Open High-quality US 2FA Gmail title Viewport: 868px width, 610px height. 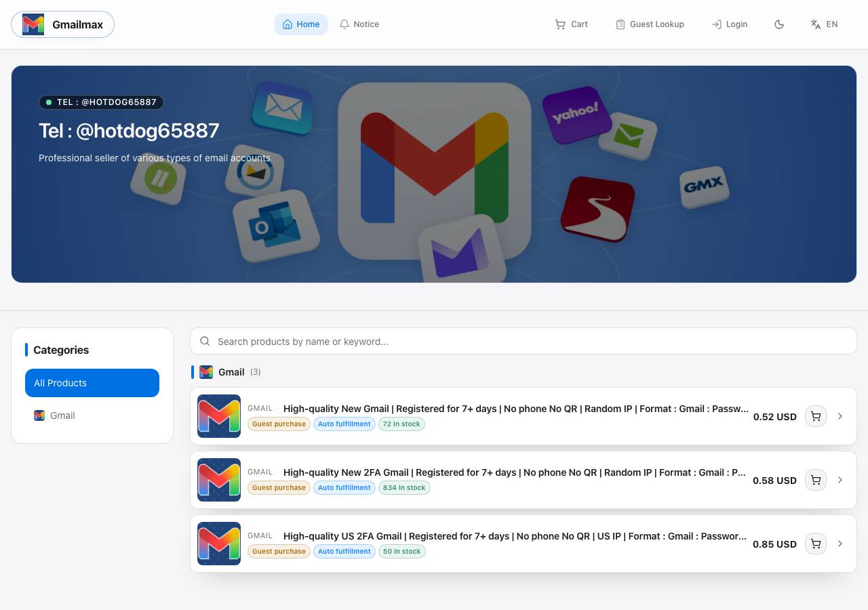click(515, 536)
